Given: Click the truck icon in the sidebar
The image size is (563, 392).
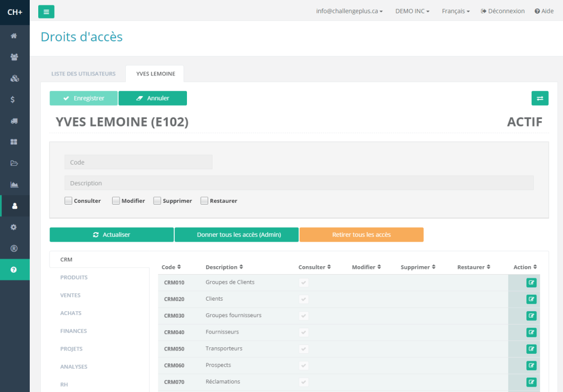Looking at the screenshot, I should [14, 121].
